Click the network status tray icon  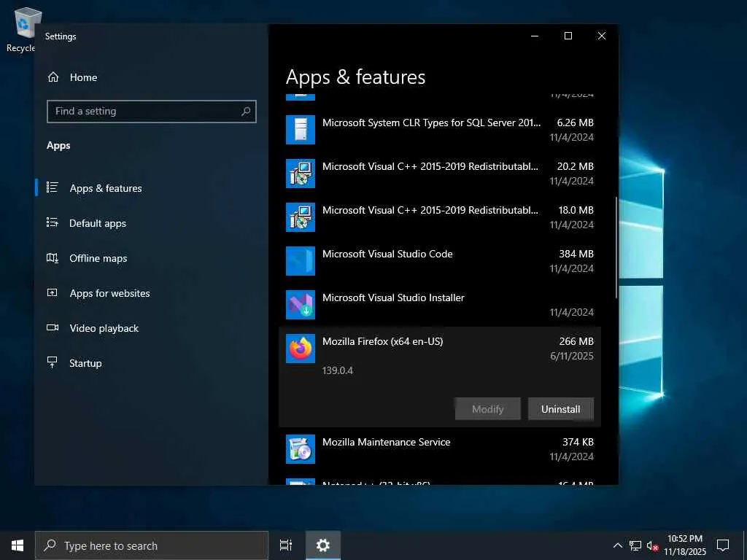click(635, 545)
